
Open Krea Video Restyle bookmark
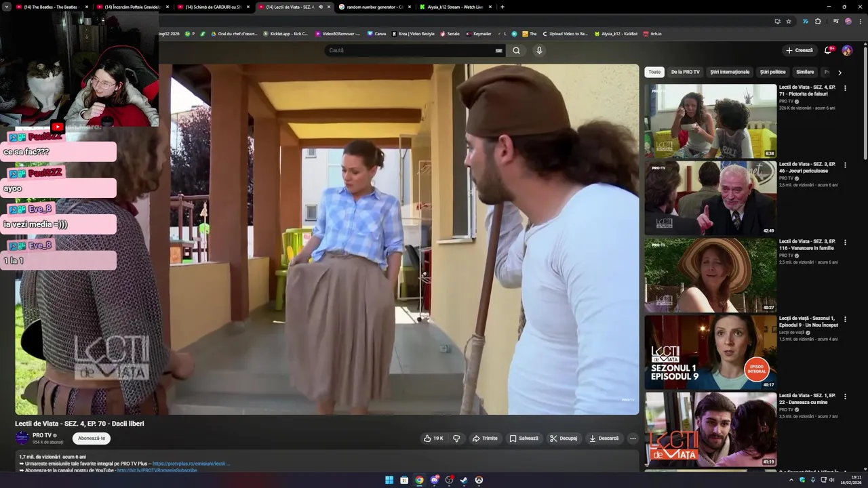coord(413,33)
